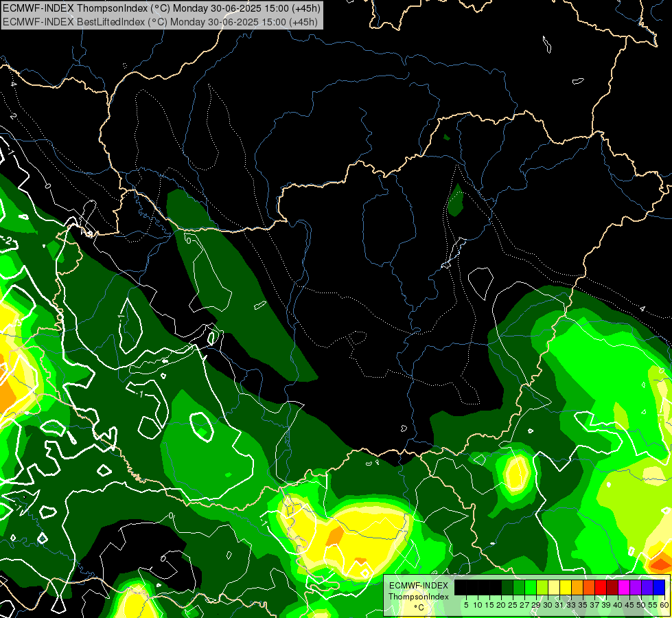
Task: Pick the yellow-green 29-30 legend swatch
Action: pos(542,587)
